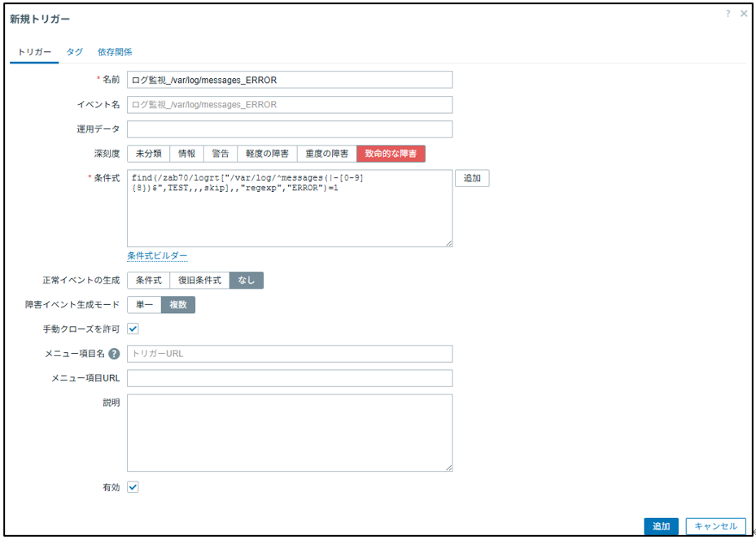Uncheck the 有効 checkbox

(133, 487)
